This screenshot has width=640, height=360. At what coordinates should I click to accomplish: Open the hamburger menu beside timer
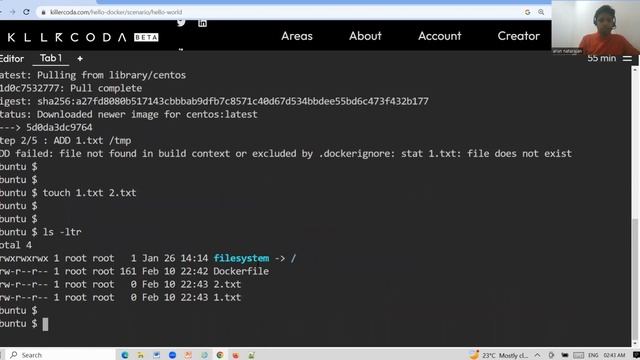627,59
